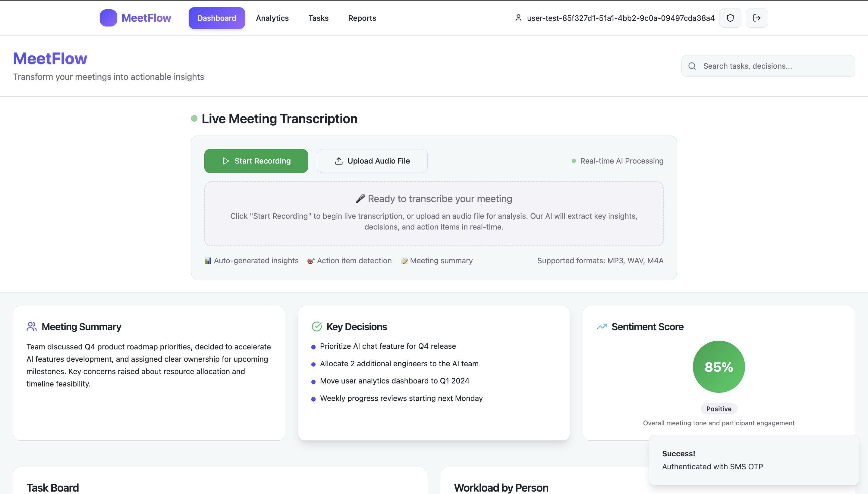
Task: Click the MeetFlow purple logo square
Action: [108, 18]
